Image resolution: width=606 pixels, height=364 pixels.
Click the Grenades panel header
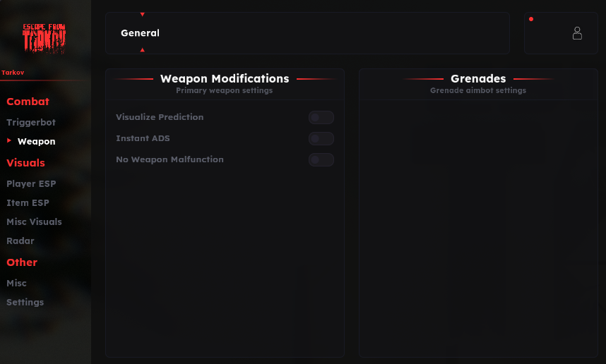point(478,79)
